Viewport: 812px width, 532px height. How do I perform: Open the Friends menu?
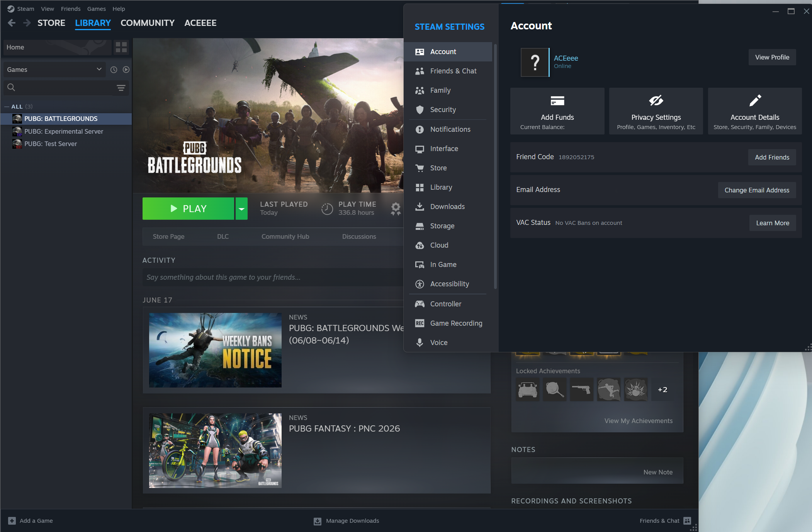(x=71, y=8)
